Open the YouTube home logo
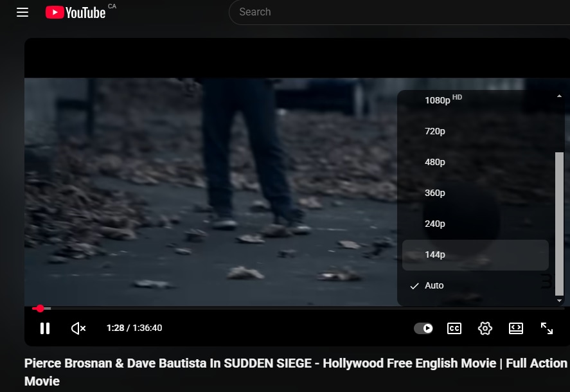 [75, 12]
